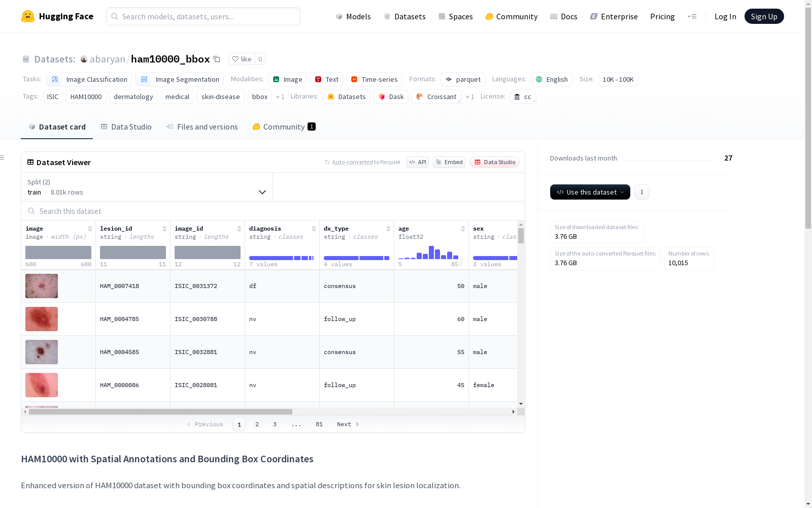The width and height of the screenshot is (812, 508).
Task: Open the Use this dataset dropdown
Action: [x=590, y=192]
